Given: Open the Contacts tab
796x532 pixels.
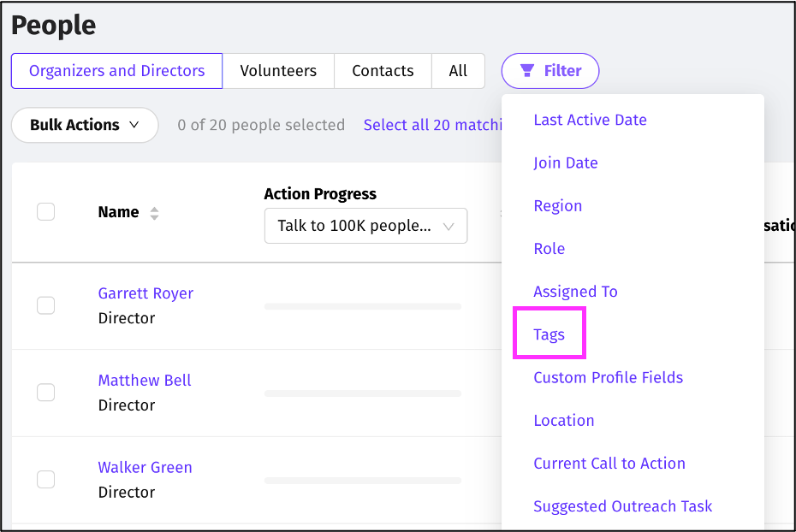Looking at the screenshot, I should 383,71.
